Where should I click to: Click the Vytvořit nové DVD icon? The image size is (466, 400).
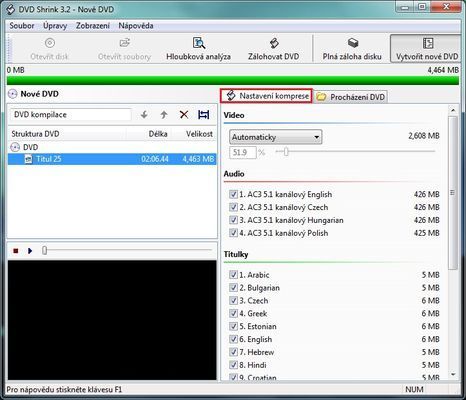click(428, 43)
